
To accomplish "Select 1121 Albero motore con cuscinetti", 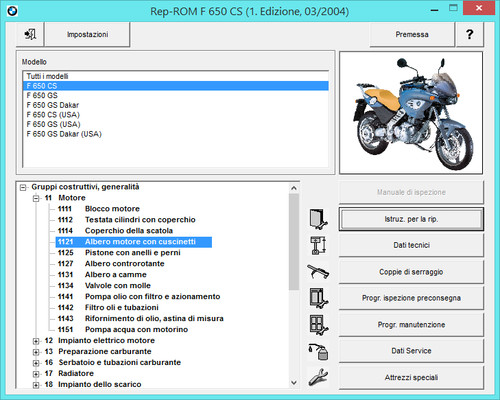I will 134,242.
